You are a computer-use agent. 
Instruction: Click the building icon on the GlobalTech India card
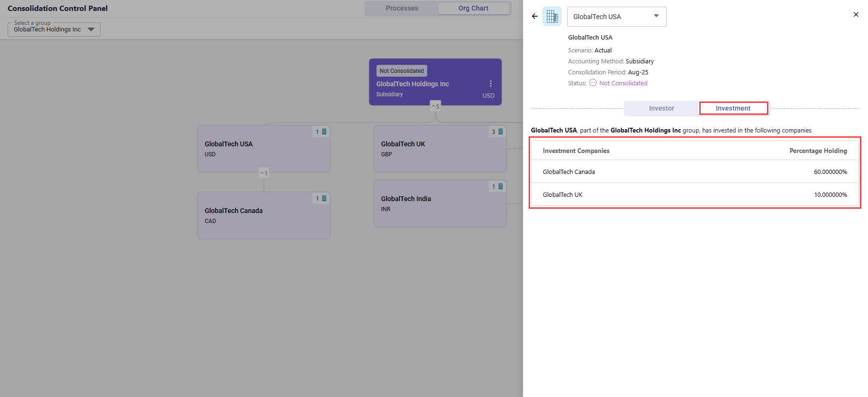click(500, 187)
